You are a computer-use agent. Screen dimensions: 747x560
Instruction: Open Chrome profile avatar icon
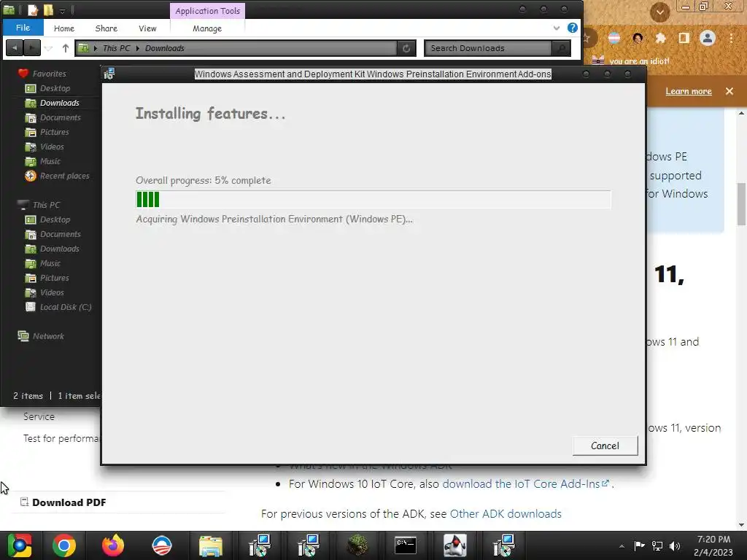click(x=708, y=38)
